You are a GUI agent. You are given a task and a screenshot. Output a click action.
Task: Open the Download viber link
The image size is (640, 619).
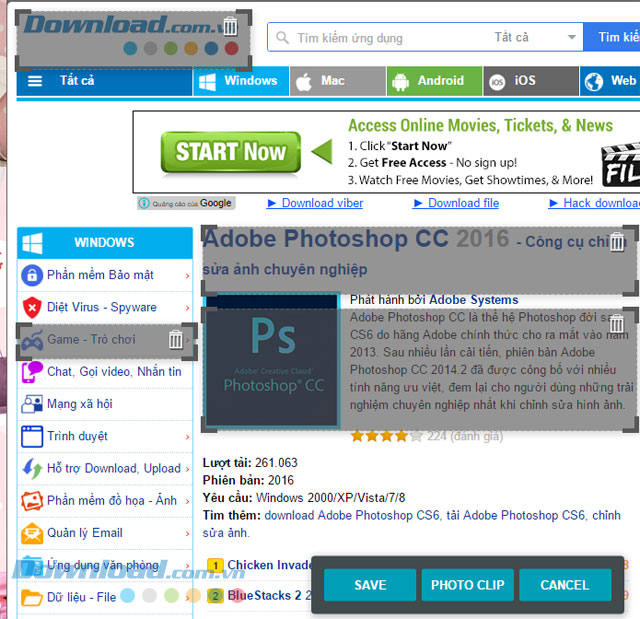click(x=315, y=203)
